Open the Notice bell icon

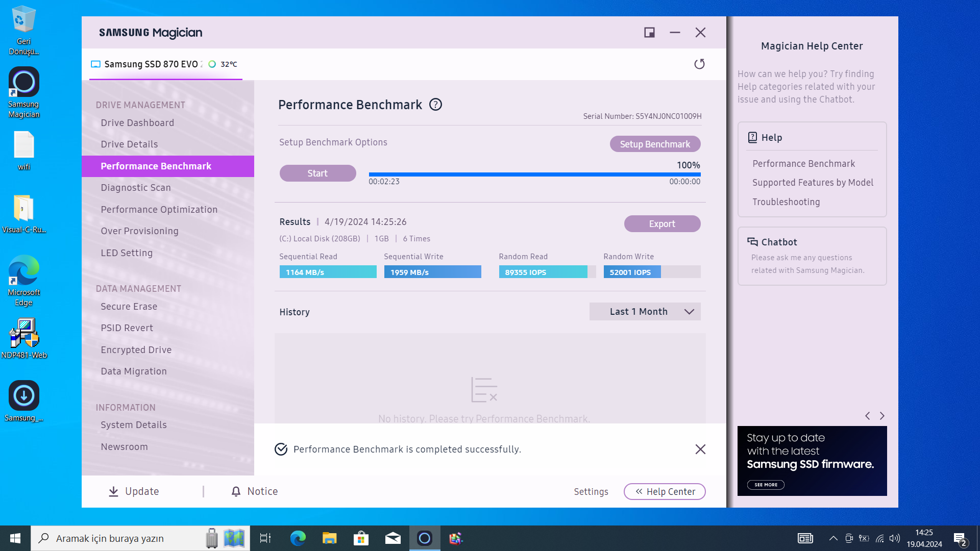[236, 491]
